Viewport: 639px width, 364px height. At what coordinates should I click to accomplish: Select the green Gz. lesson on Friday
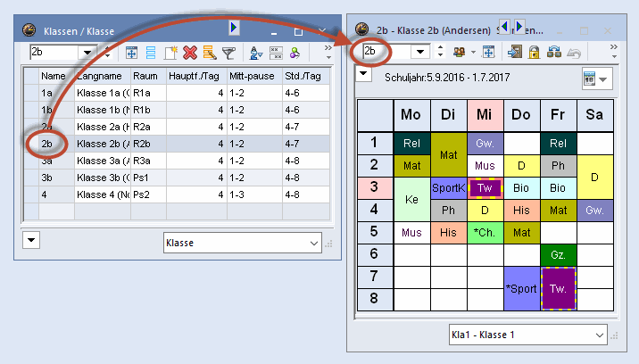coord(559,255)
